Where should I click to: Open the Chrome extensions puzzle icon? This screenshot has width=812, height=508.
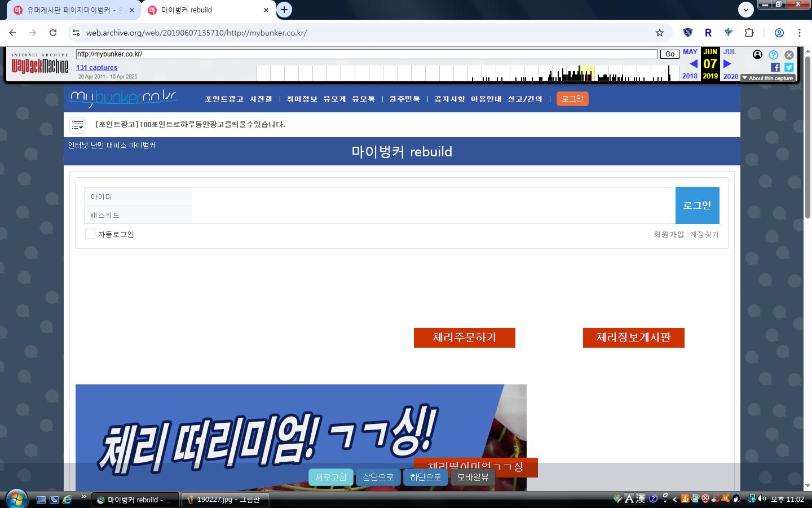point(749,33)
